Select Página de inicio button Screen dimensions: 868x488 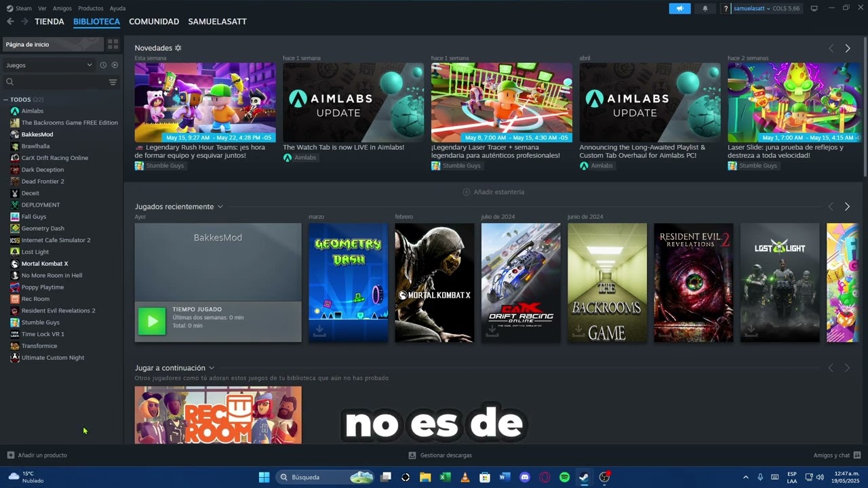pyautogui.click(x=53, y=44)
